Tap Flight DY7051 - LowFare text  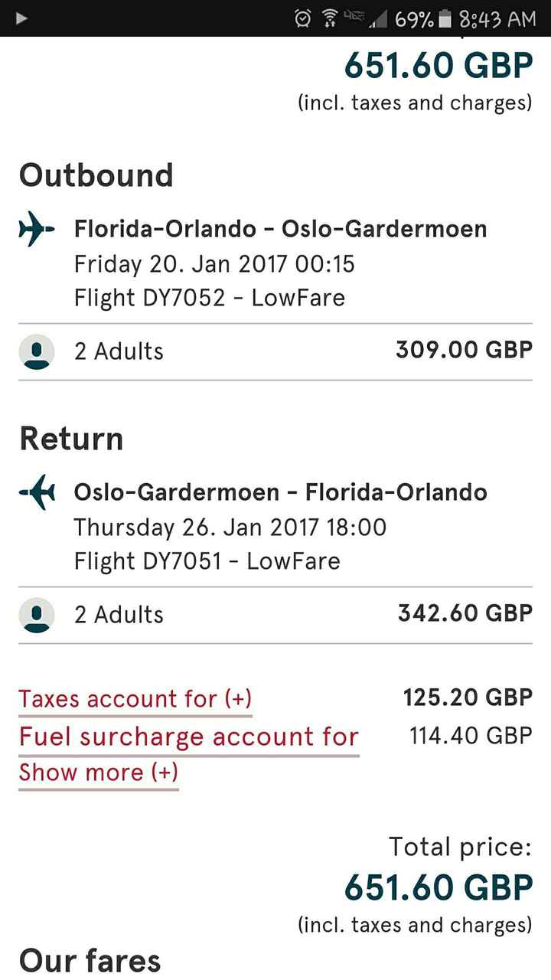207,561
